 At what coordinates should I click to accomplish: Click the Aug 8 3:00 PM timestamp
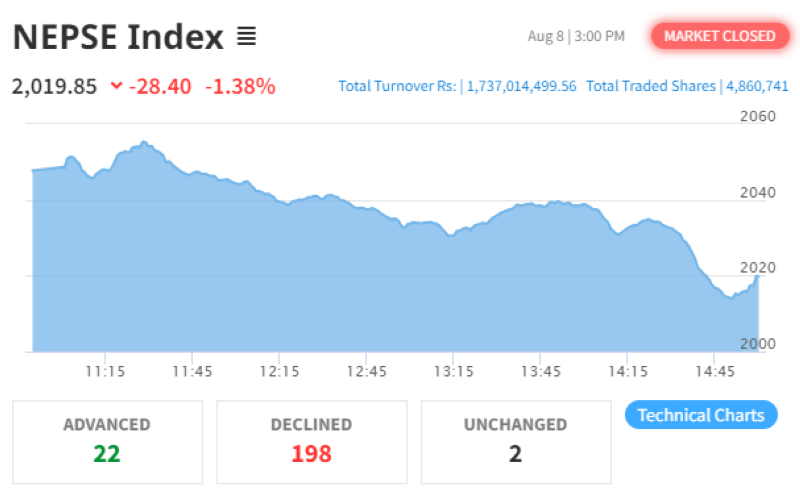pyautogui.click(x=576, y=36)
